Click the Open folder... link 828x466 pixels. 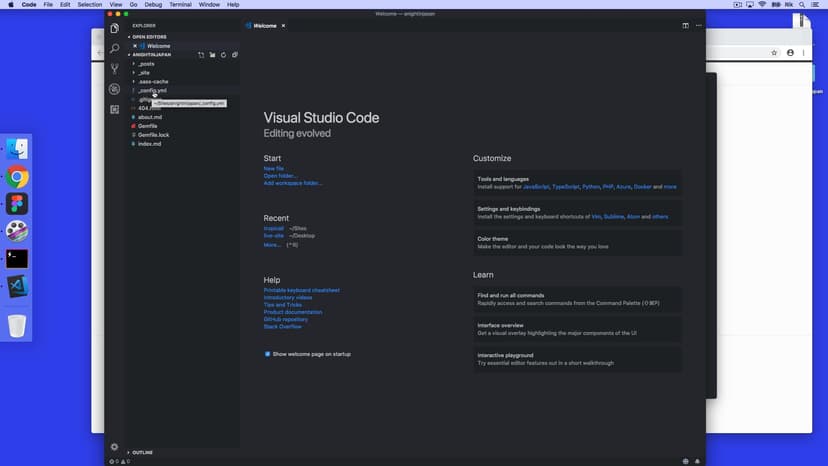pos(280,176)
